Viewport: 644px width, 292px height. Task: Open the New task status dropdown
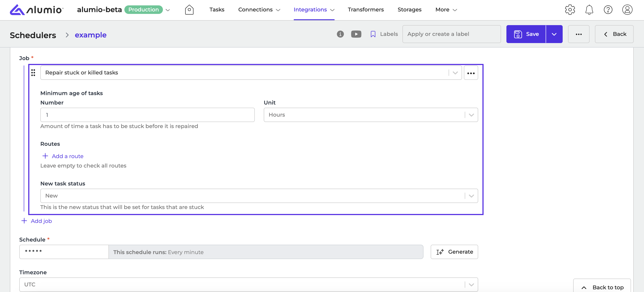tap(259, 196)
